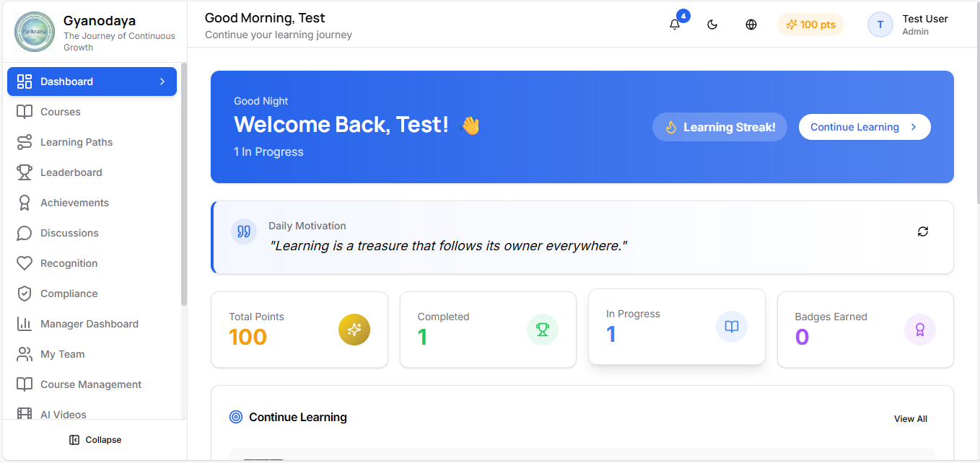980x463 pixels.
Task: Click Discussions chat bubble icon
Action: coord(25,233)
